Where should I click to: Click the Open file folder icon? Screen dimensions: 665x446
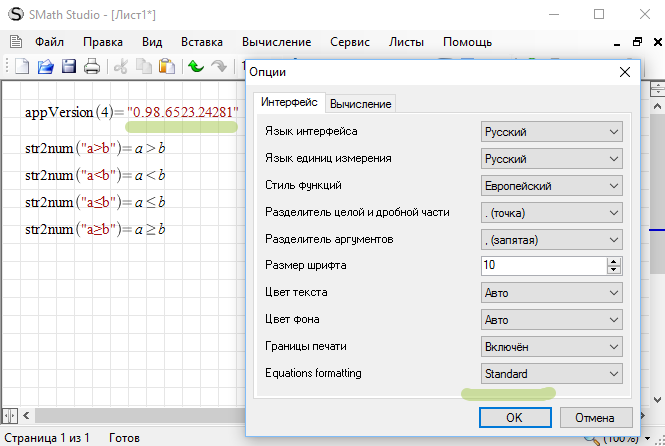[45, 67]
